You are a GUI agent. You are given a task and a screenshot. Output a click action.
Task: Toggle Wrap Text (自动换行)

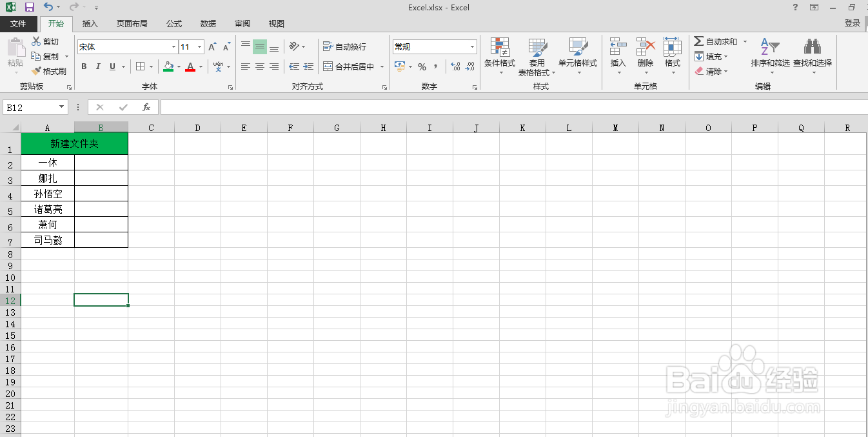click(x=344, y=46)
